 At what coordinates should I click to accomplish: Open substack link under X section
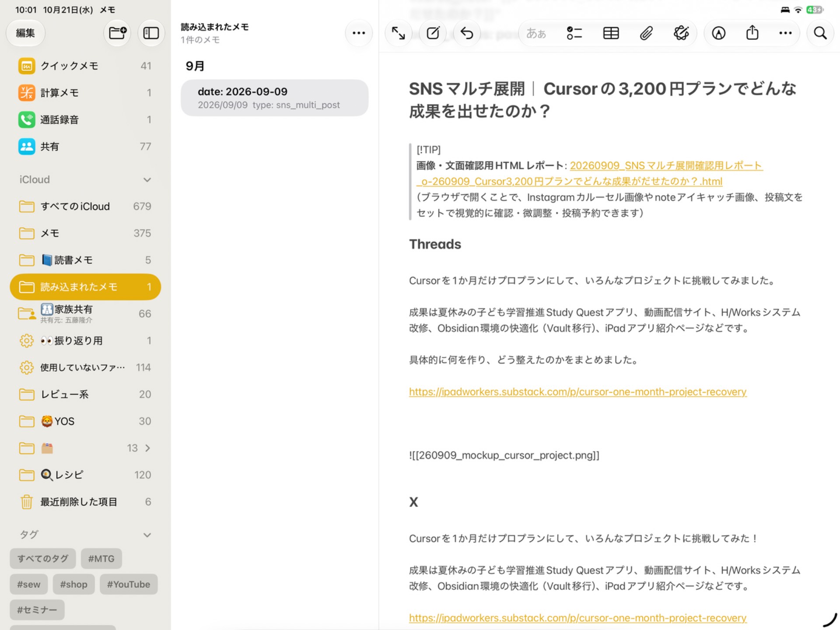577,618
